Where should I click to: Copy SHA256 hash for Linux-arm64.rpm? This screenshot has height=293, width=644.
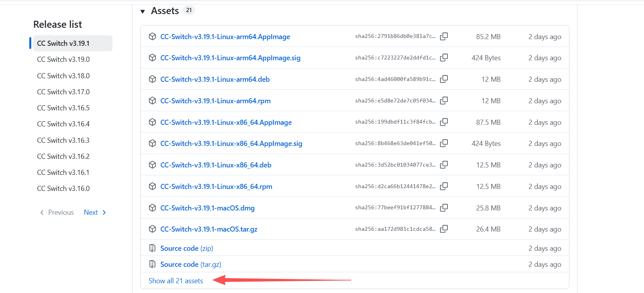(444, 101)
